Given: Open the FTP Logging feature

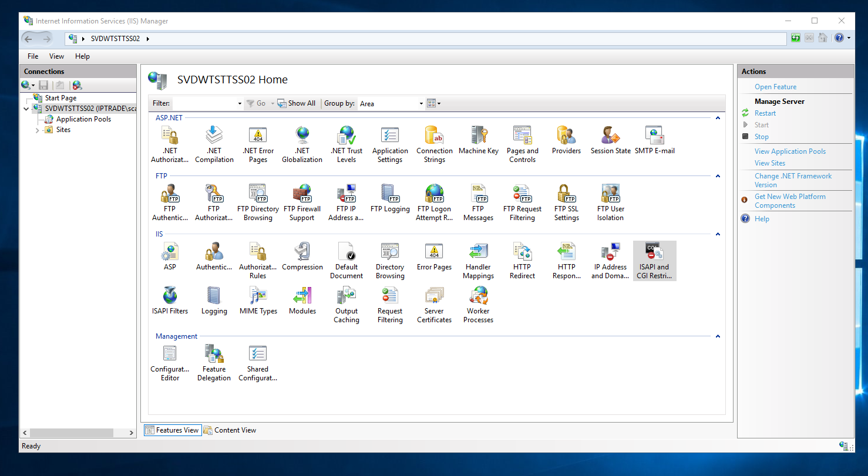Looking at the screenshot, I should pos(390,198).
